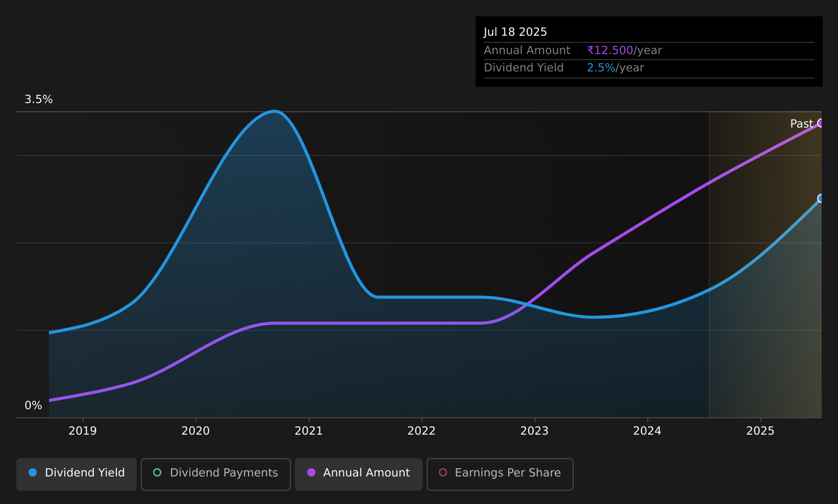The image size is (838, 504).
Task: Enable the Earnings Per Share series
Action: pos(500,474)
